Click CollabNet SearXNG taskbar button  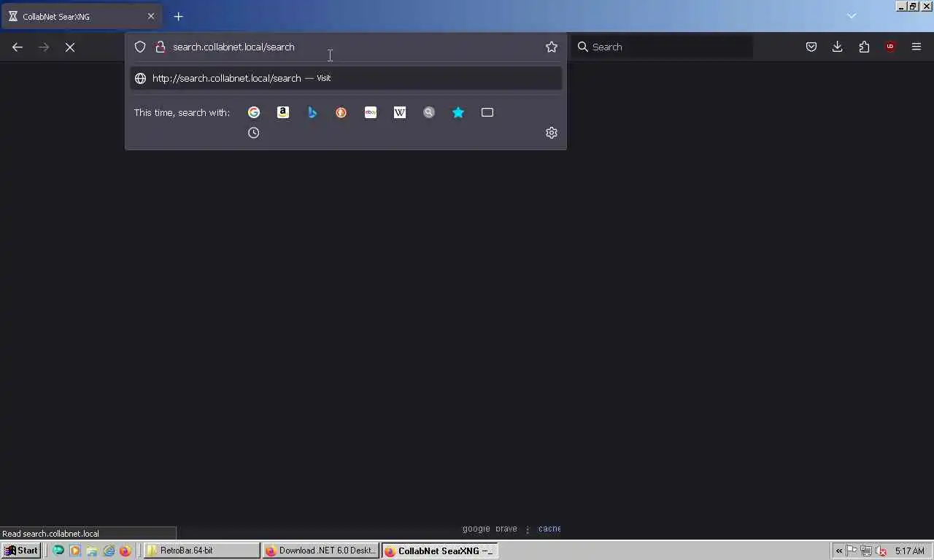(x=440, y=551)
